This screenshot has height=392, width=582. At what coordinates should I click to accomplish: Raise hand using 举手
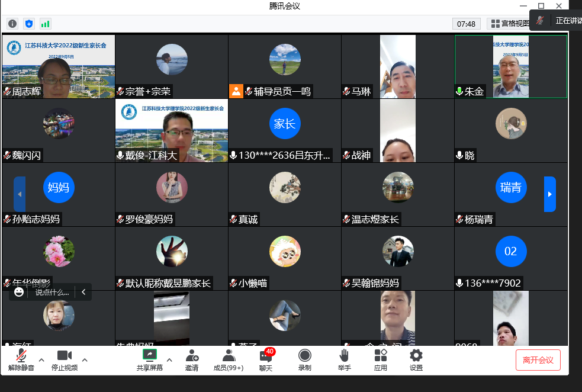coord(344,359)
